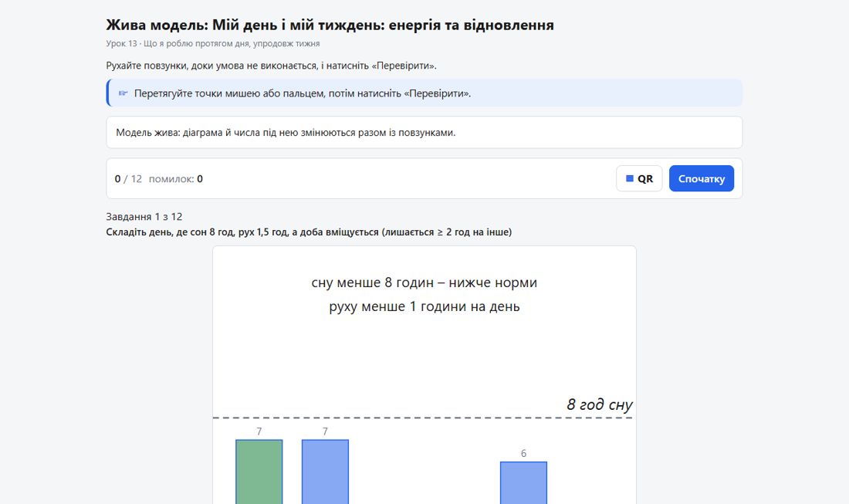Image resolution: width=849 pixels, height=504 pixels.
Task: Click the pointing hand icon in hint
Action: pos(123,93)
